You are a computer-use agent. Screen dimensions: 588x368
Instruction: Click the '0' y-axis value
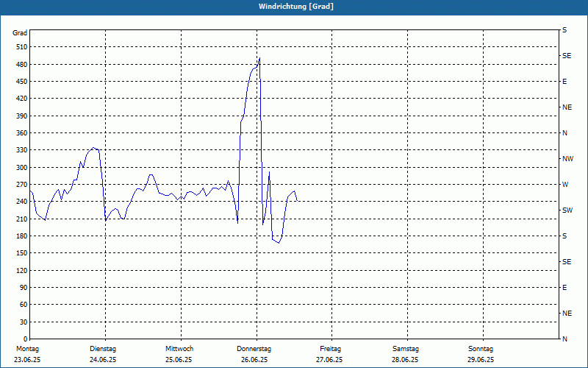tap(26, 339)
